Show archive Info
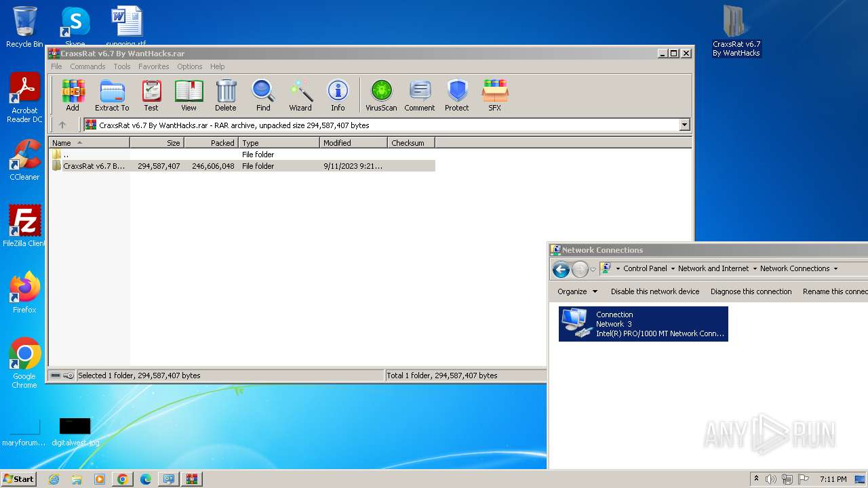Image resolution: width=868 pixels, height=488 pixels. pos(338,95)
